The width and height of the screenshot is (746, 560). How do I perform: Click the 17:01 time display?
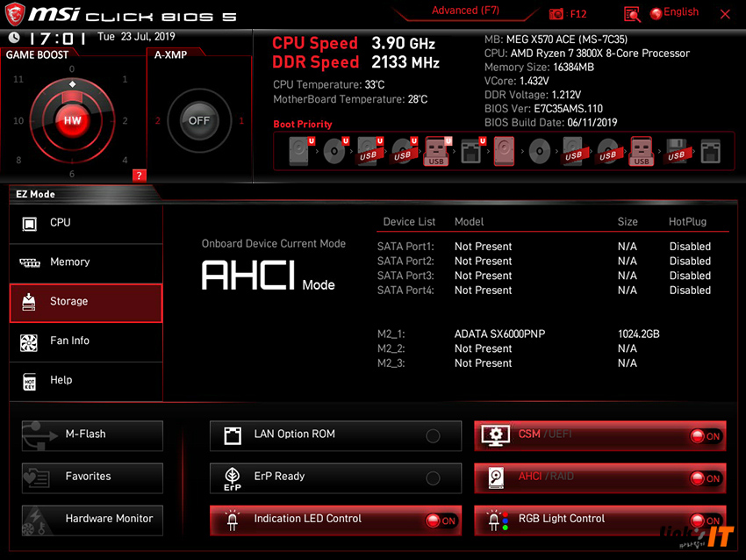pos(58,38)
